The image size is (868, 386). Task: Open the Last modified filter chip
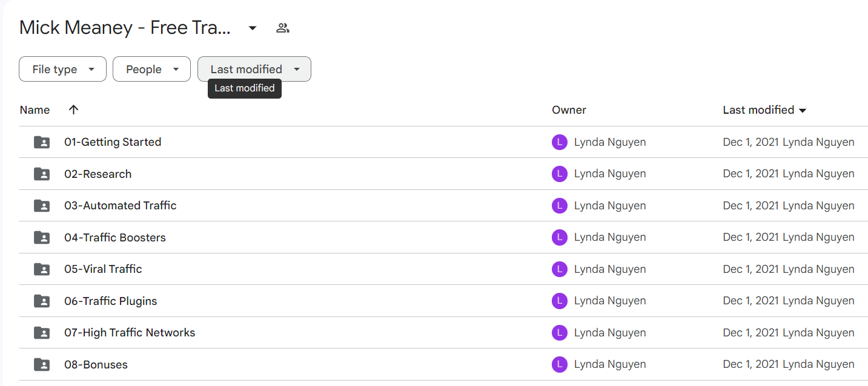click(254, 69)
